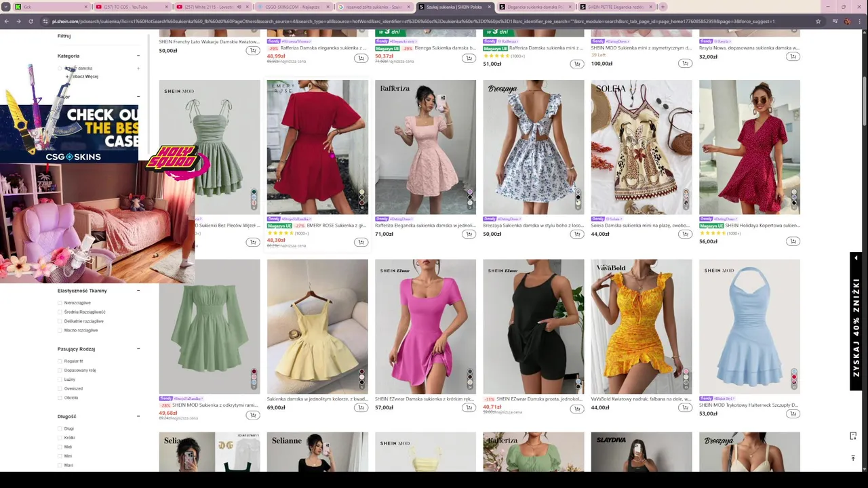868x488 pixels.
Task: Open the Chrome menu with the three dots
Action: coord(861,21)
